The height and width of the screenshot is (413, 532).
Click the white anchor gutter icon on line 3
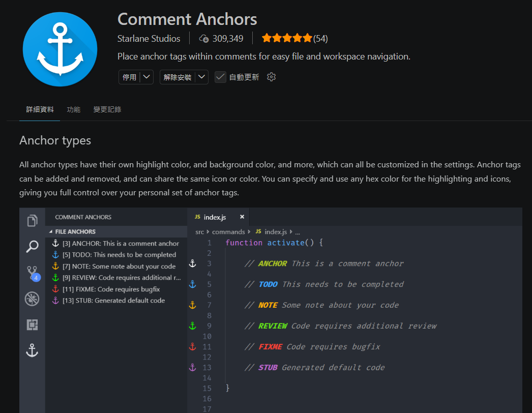click(192, 263)
